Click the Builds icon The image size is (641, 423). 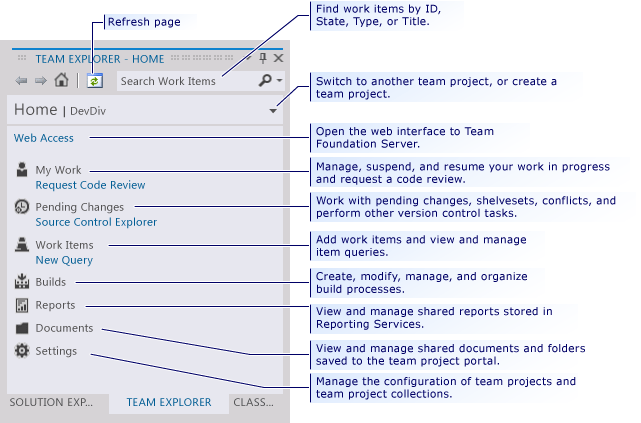(x=22, y=281)
